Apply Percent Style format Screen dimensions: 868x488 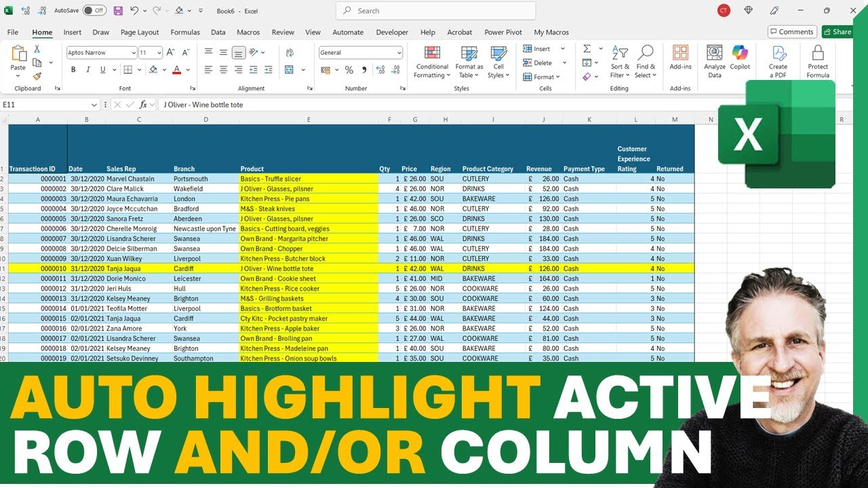coord(349,70)
